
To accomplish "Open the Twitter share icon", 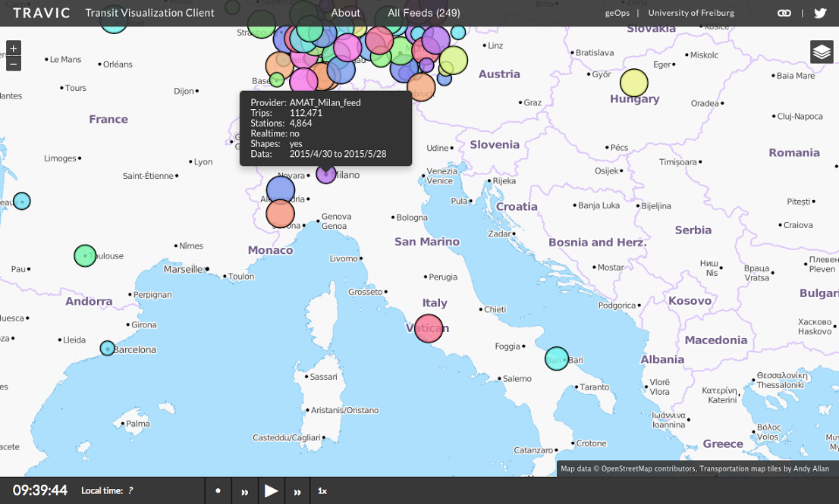I will click(x=820, y=13).
